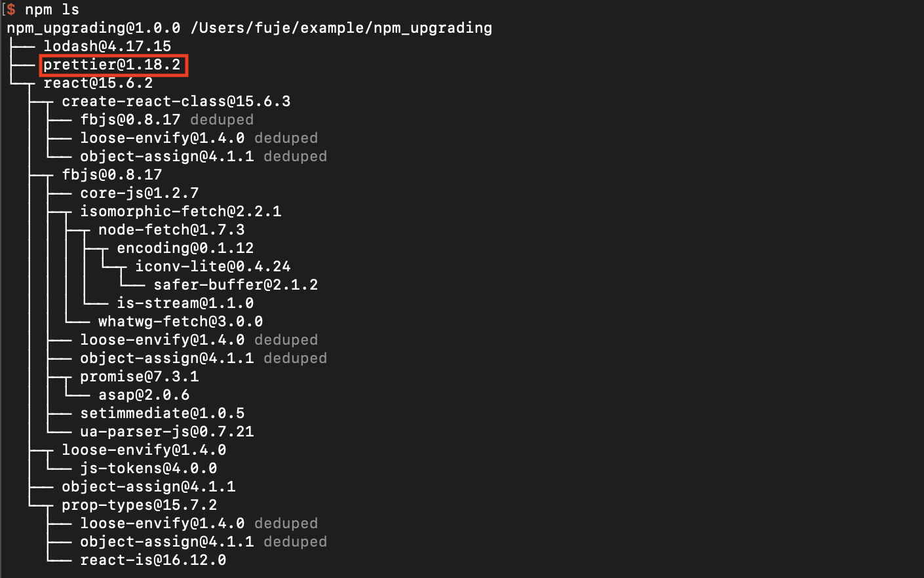Click the core-js@1.2.7 line

tap(140, 193)
